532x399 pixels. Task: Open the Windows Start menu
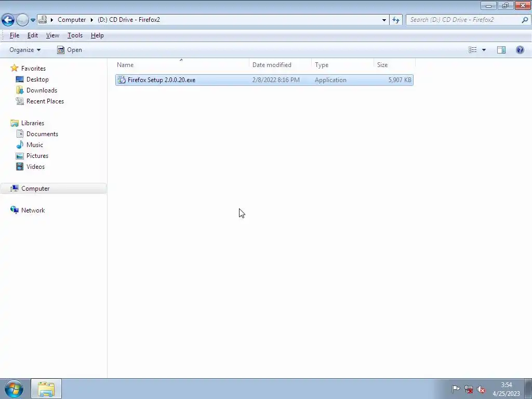point(14,389)
